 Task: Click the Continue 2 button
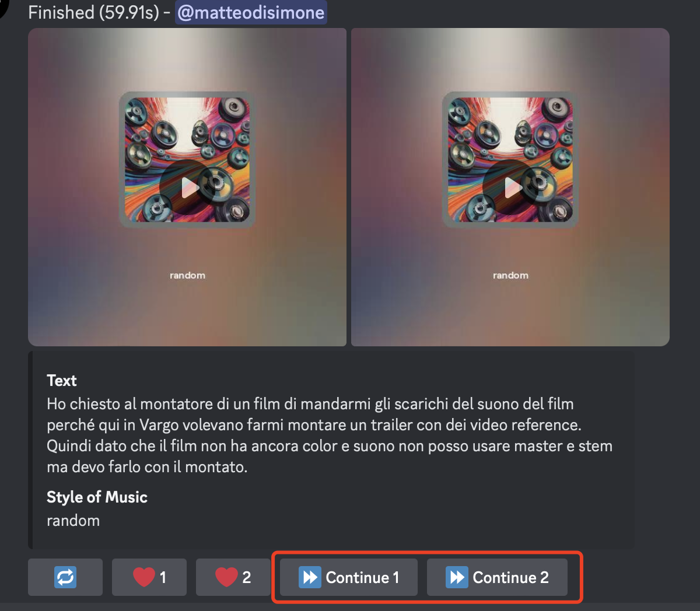497,577
